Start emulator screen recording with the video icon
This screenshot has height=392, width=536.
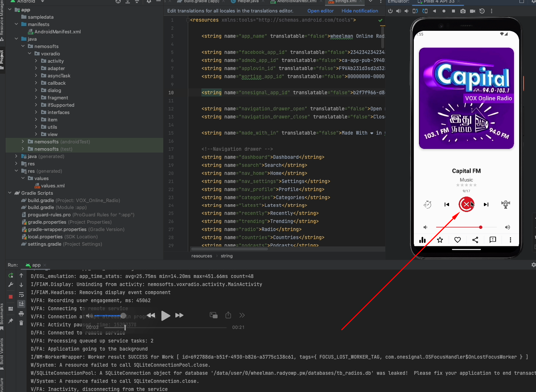473,11
